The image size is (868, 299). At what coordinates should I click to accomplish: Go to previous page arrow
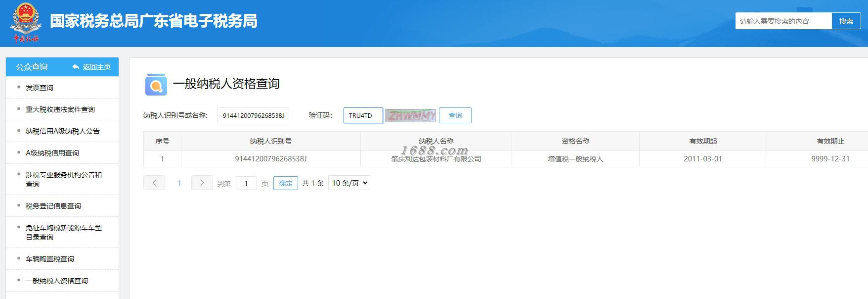pos(154,183)
